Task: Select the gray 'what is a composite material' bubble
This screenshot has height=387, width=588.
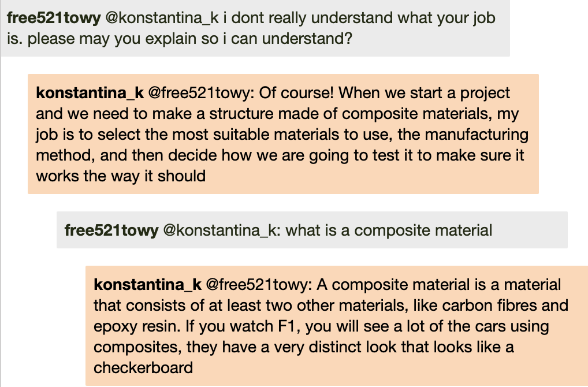Action: coord(312,230)
